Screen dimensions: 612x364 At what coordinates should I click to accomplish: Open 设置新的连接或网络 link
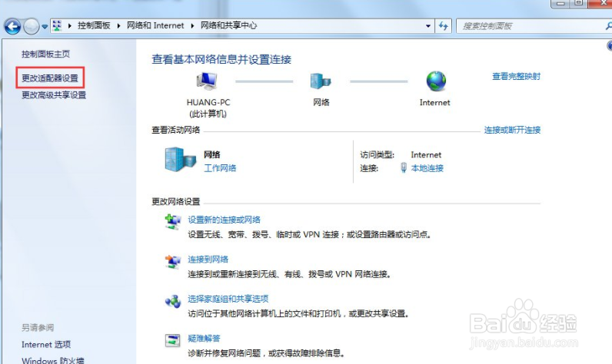pyautogui.click(x=224, y=220)
